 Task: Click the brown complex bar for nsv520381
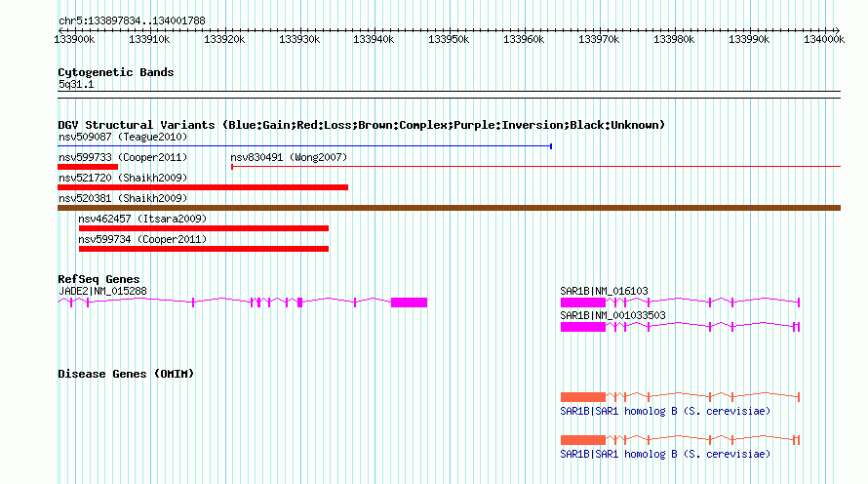449,208
